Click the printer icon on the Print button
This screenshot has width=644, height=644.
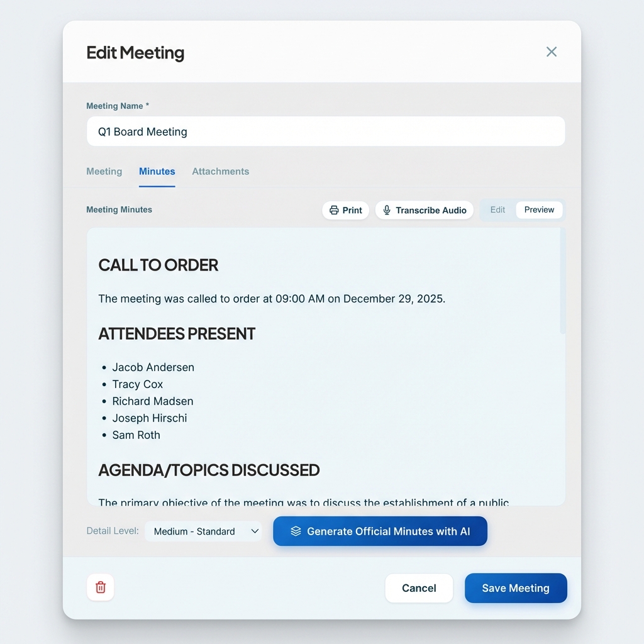[x=333, y=210]
